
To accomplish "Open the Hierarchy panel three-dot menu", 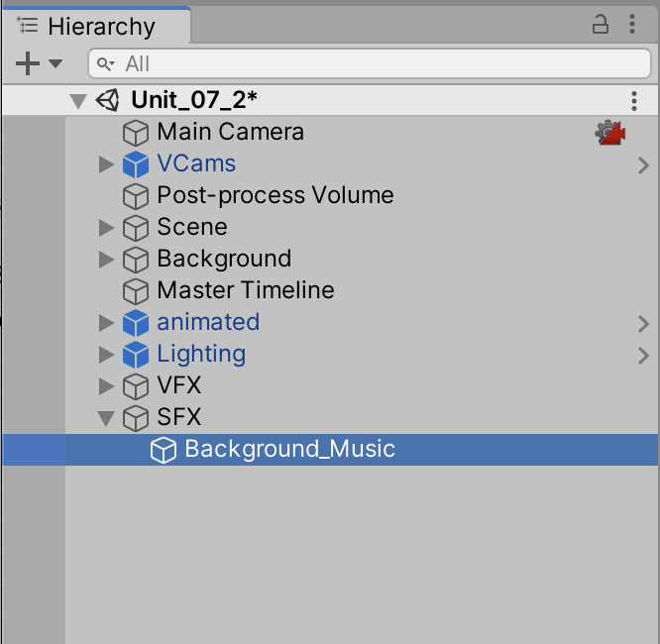I will click(634, 25).
